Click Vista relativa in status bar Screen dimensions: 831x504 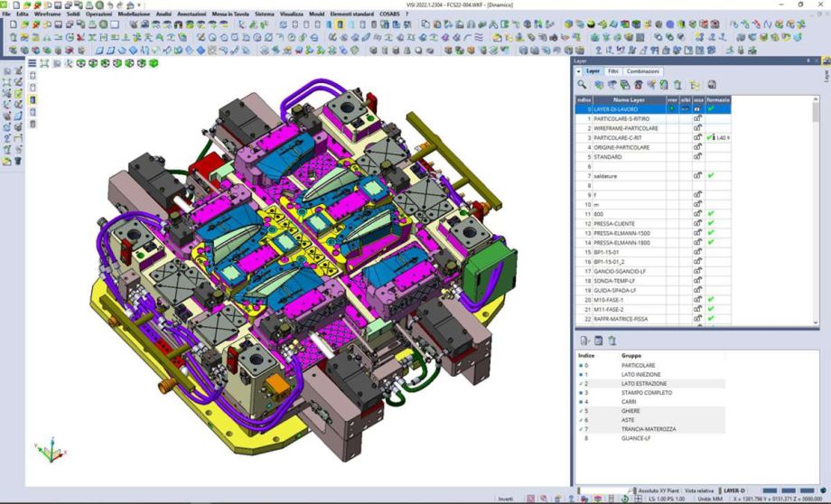pyautogui.click(x=699, y=490)
